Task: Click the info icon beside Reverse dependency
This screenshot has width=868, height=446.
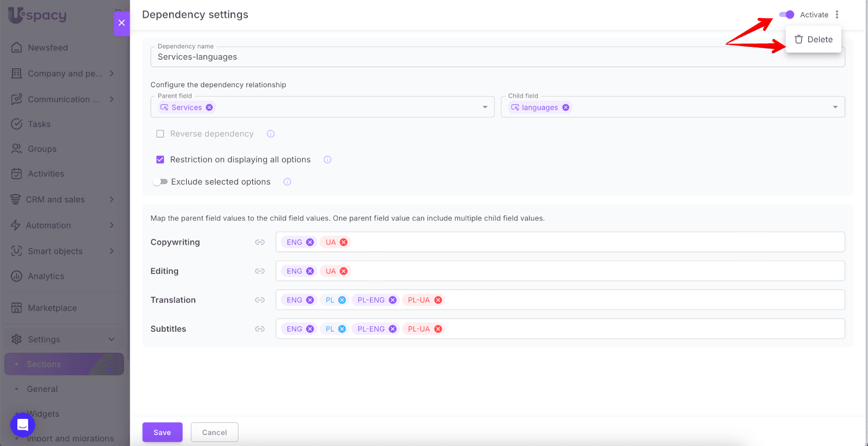Action: click(x=271, y=134)
